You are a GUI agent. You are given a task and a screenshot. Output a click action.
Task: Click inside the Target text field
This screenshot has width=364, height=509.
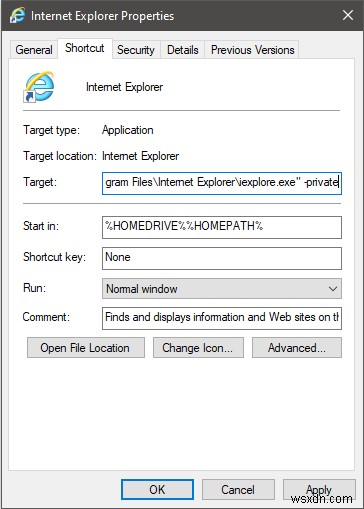222,183
